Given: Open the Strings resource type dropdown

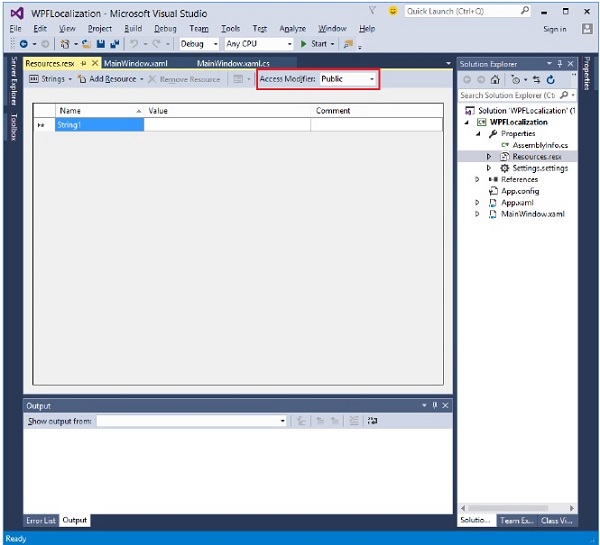Looking at the screenshot, I should tap(70, 79).
